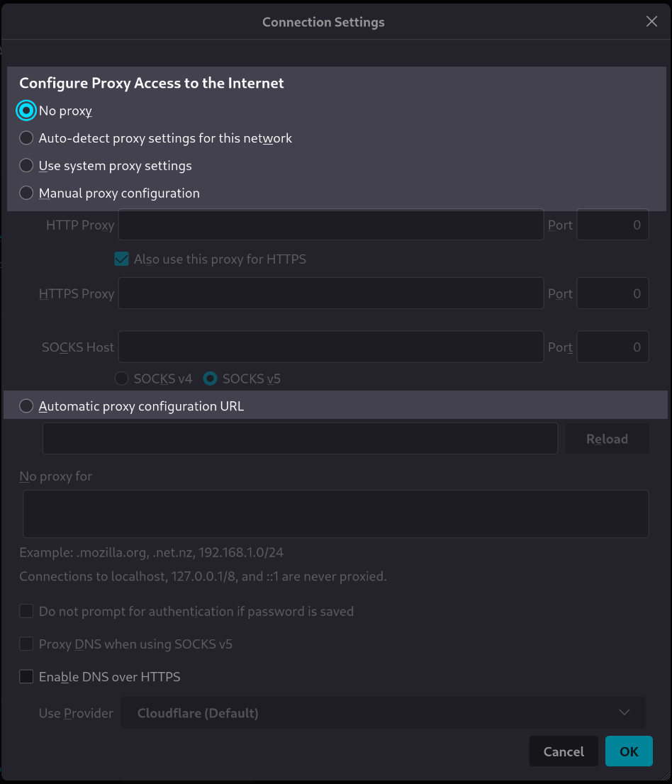Screen dimensions: 672x784
Task: Select the "No proxy" option
Action: tap(26, 111)
